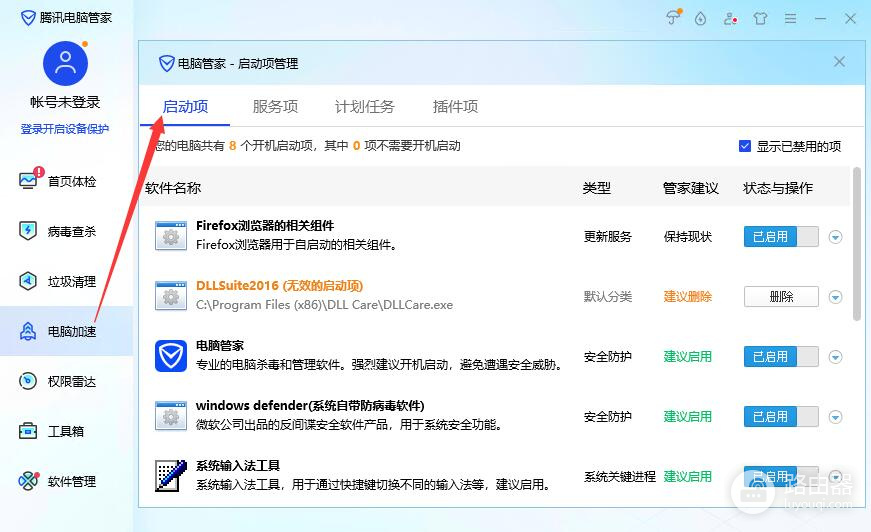This screenshot has width=871, height=532.
Task: Open the hamburger main menu icon
Action: 790,19
